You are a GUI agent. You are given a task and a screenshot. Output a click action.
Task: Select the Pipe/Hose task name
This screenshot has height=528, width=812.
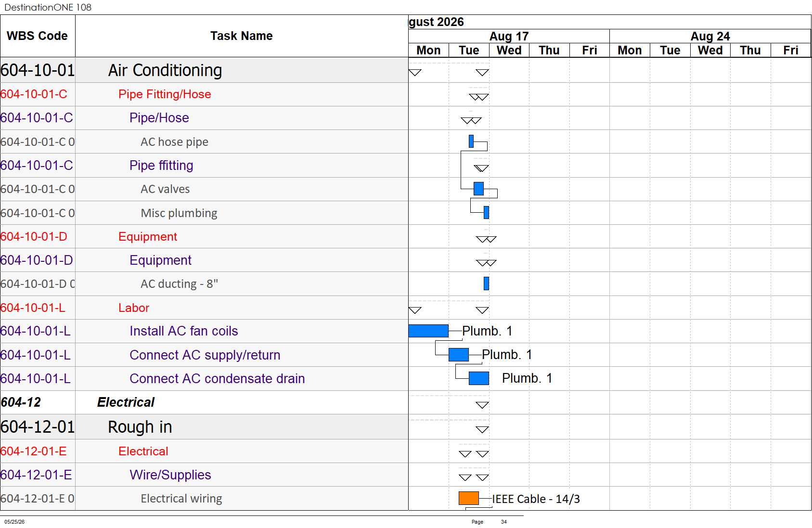(159, 118)
